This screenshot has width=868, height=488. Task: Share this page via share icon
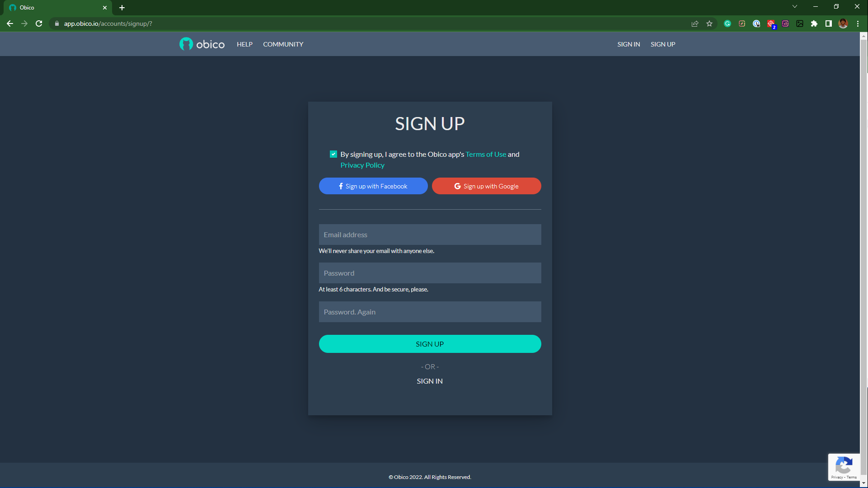coord(695,23)
